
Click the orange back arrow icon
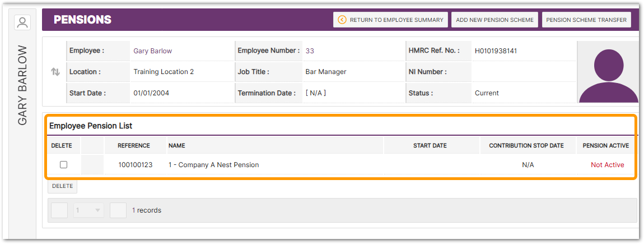(x=342, y=20)
